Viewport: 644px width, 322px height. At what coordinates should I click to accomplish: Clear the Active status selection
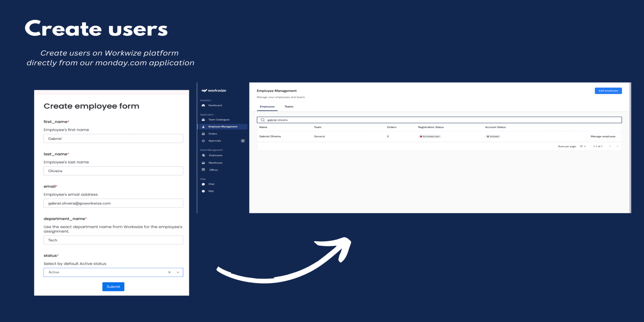[x=169, y=272]
